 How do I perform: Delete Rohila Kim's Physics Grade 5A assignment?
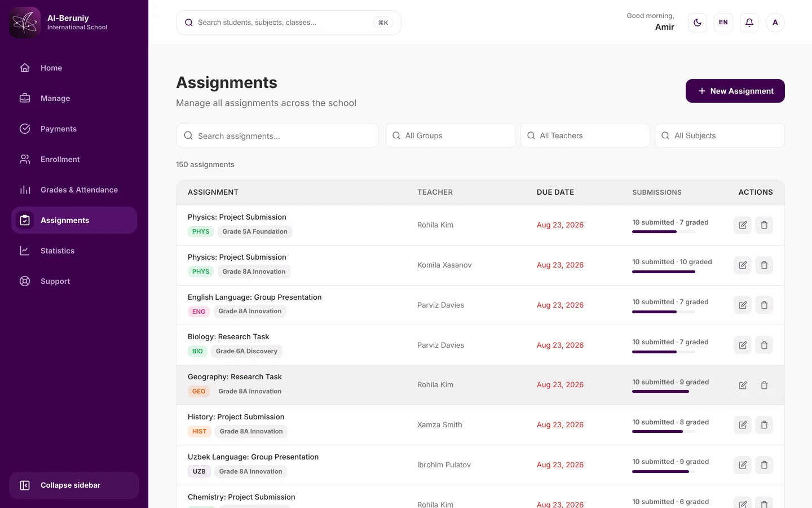coord(764,225)
